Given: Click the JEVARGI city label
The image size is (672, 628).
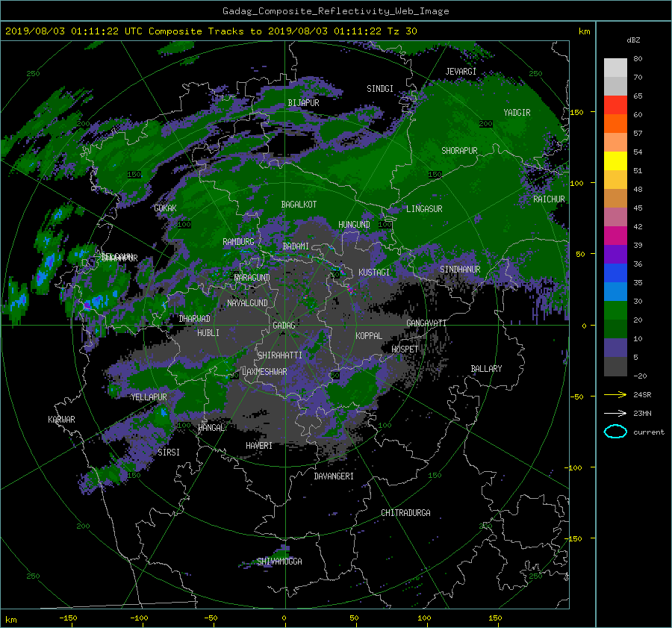Looking at the screenshot, I should tap(461, 72).
